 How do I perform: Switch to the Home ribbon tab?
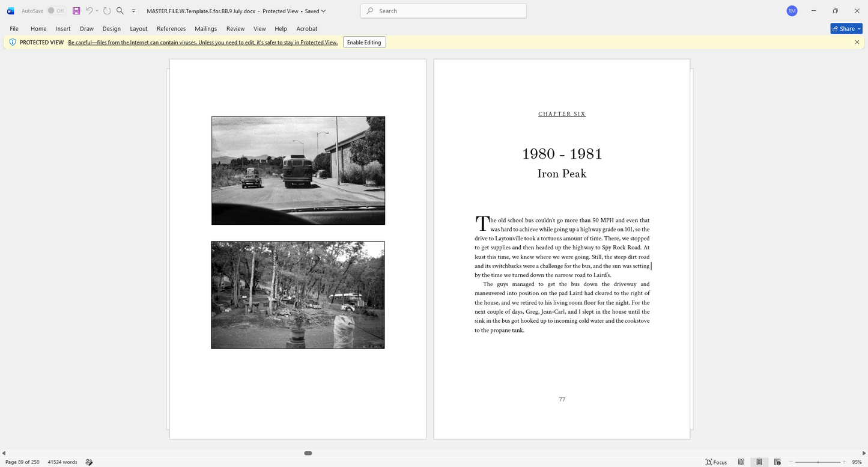pyautogui.click(x=38, y=28)
